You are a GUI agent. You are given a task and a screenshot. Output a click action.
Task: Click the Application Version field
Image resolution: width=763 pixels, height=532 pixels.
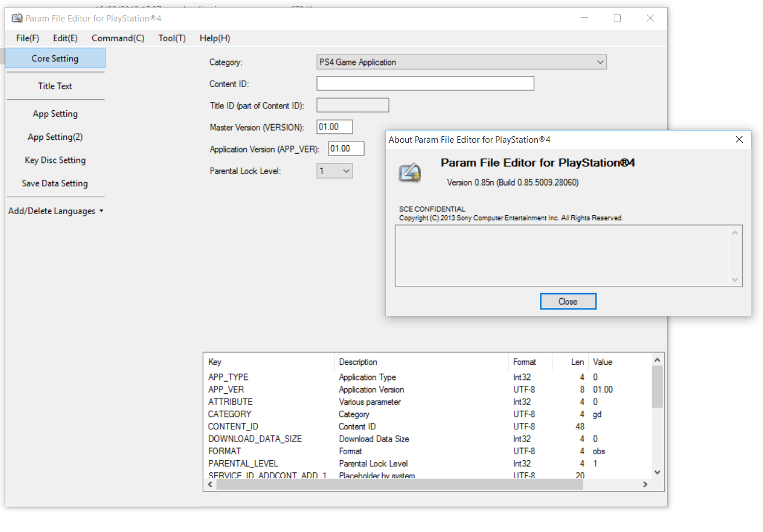346,149
